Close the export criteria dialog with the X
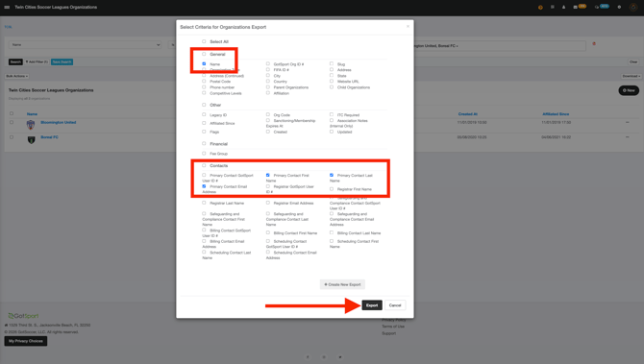This screenshot has height=364, width=644. [408, 26]
